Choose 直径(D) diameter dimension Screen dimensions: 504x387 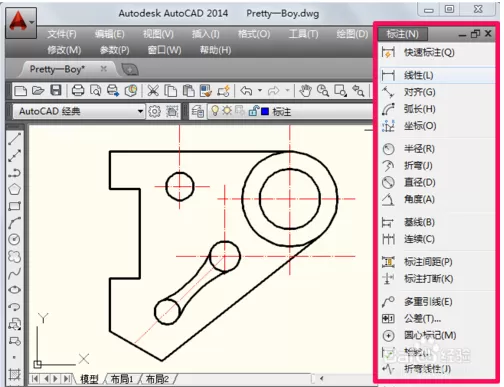[x=437, y=182]
